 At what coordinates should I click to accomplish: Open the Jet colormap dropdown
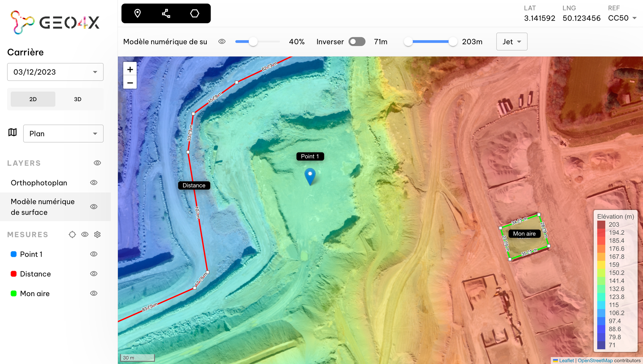[512, 41]
